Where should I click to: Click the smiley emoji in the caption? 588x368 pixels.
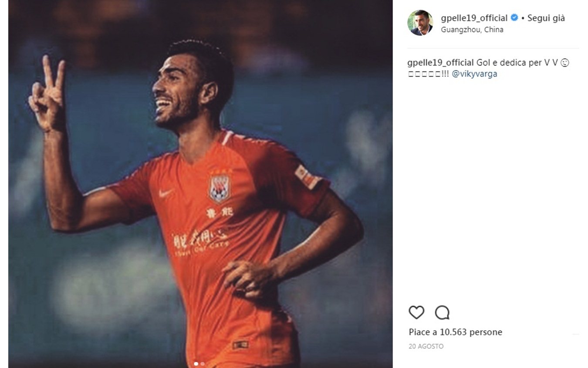pos(564,63)
